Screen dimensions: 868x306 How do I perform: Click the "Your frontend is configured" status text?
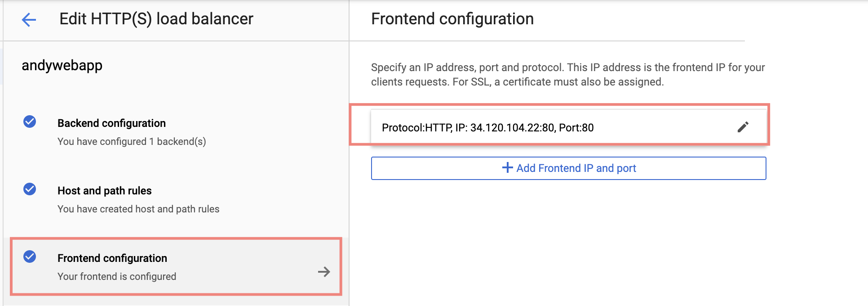tap(117, 277)
